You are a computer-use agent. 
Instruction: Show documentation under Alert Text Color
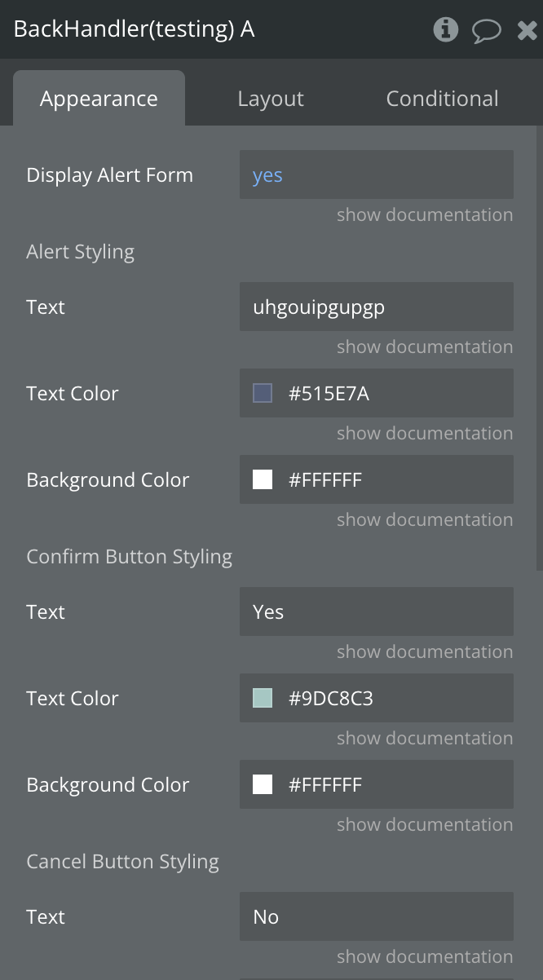(425, 434)
